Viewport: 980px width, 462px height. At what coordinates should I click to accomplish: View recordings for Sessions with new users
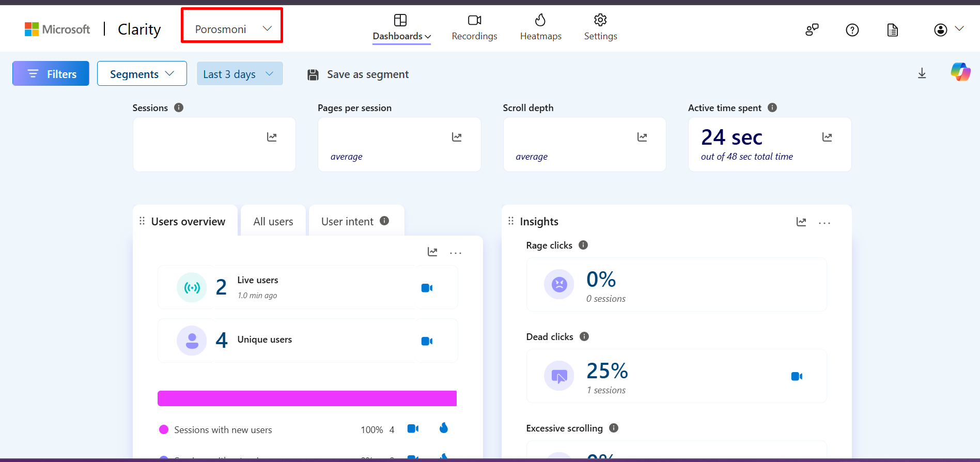click(x=413, y=428)
